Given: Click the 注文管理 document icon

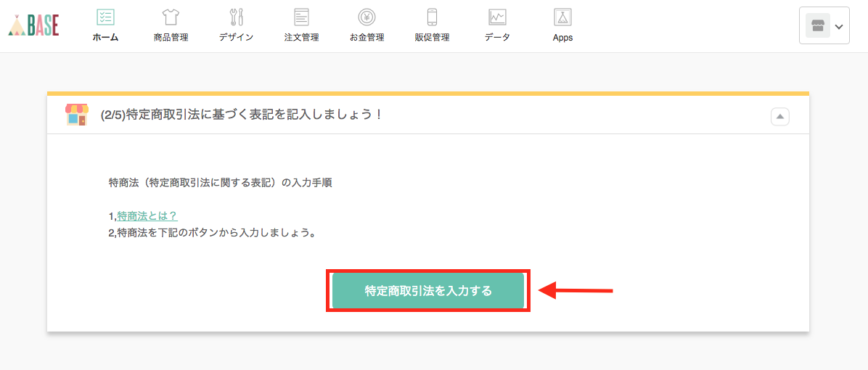Looking at the screenshot, I should pyautogui.click(x=301, y=17).
